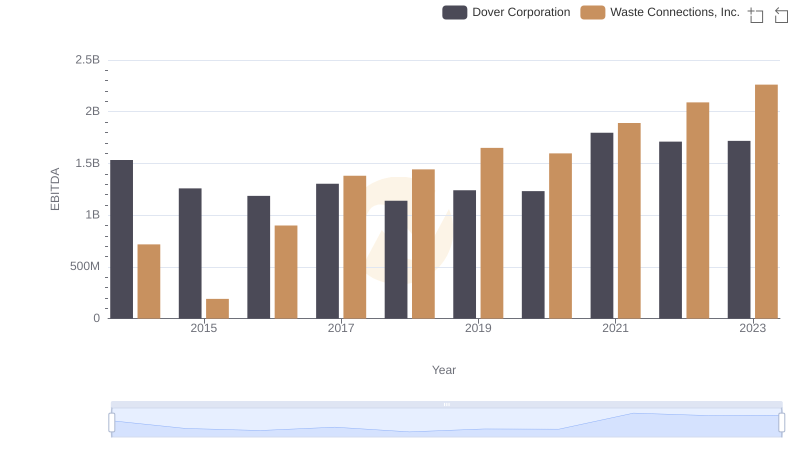Click the data zoom preview area
Screen dimensions: 800x461
point(446,423)
